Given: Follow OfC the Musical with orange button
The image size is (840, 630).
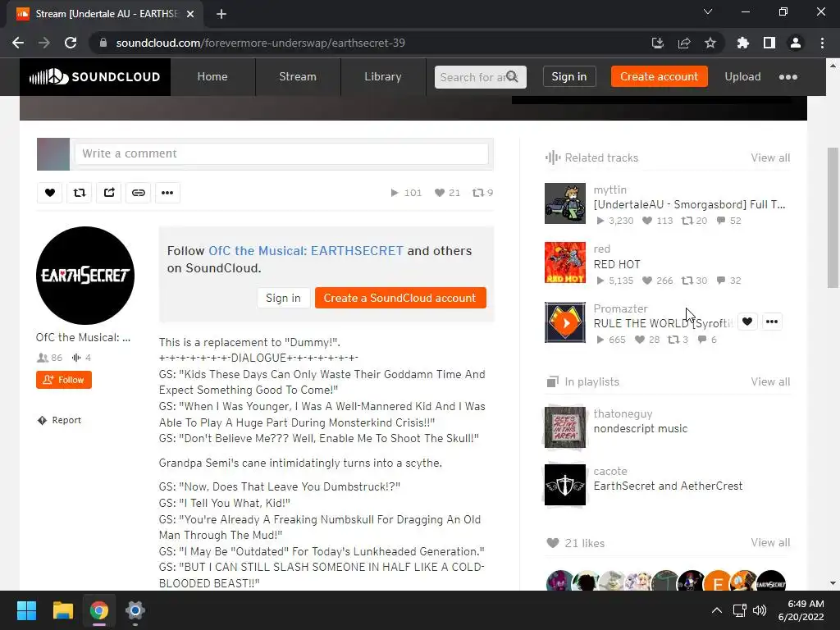Looking at the screenshot, I should pos(64,380).
